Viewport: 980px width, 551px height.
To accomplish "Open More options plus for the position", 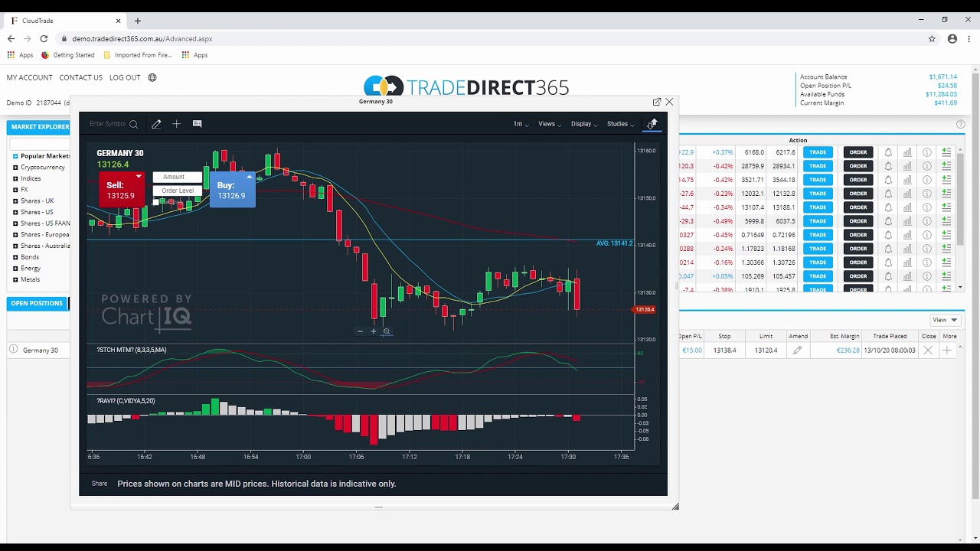I will [947, 350].
